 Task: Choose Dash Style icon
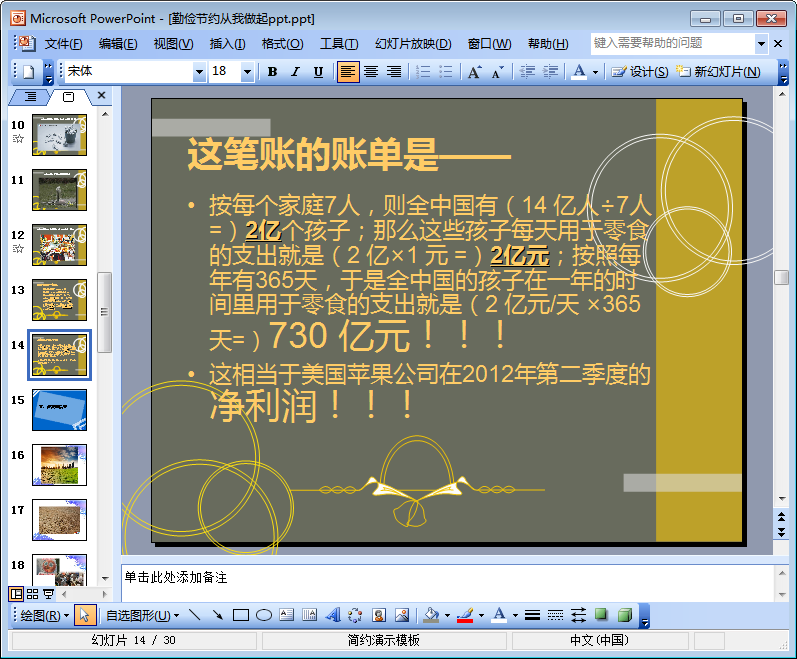pos(555,616)
